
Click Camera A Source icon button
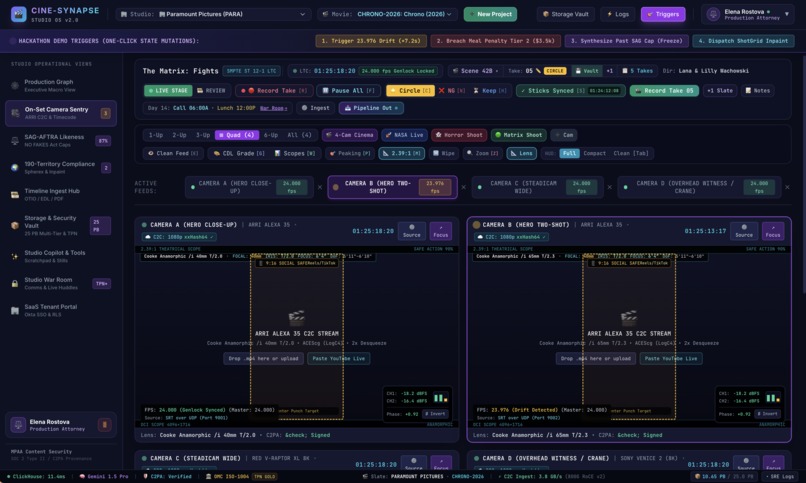point(412,231)
